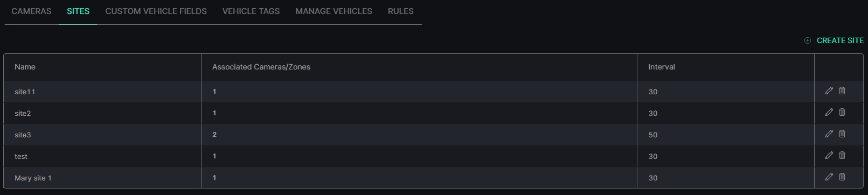
Task: Delete the Mary site 1 entry
Action: 842,177
